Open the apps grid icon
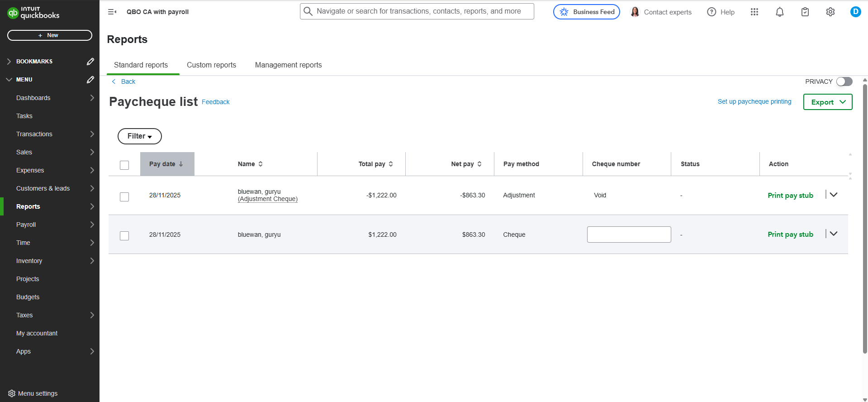 click(754, 12)
